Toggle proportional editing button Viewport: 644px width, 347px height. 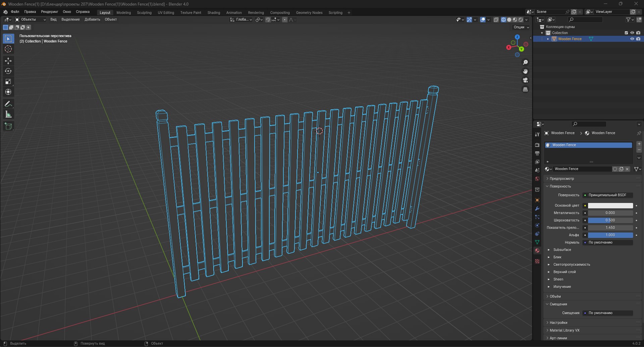pos(285,20)
